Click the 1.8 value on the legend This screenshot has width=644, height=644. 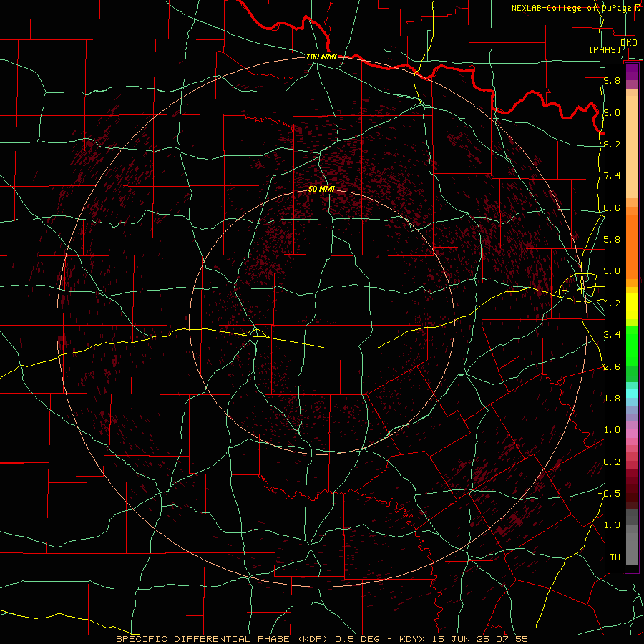coord(612,399)
